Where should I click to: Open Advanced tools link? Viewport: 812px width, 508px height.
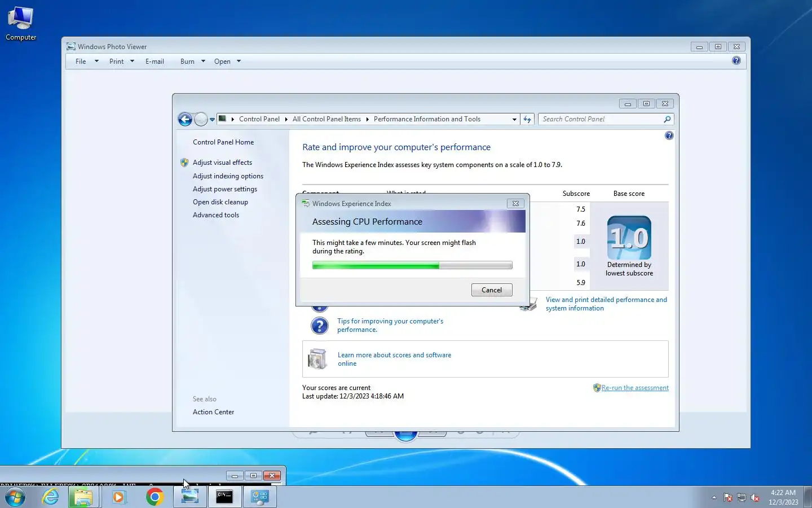[x=216, y=215]
